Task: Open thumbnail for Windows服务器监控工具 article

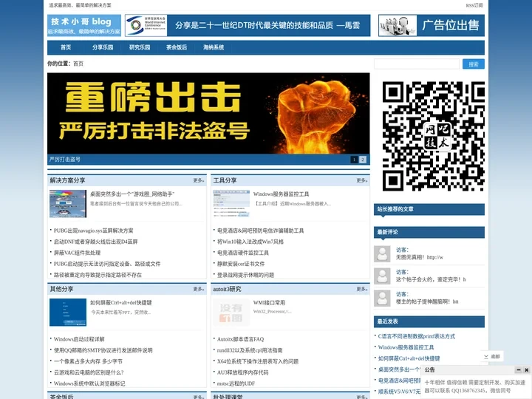Action: 231,204
